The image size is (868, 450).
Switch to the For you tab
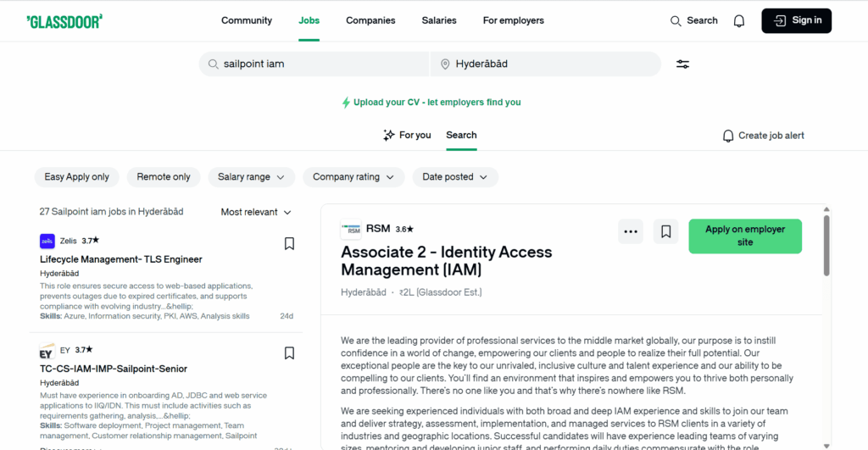407,135
